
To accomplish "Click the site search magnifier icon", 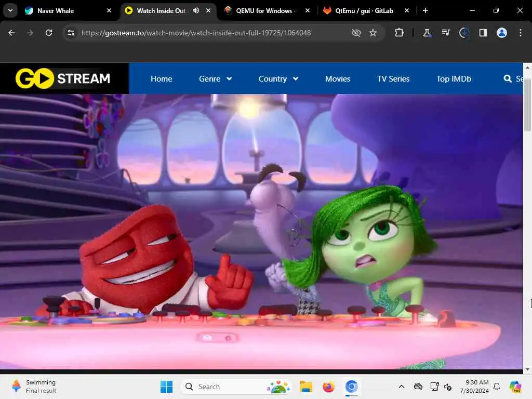I will 508,79.
